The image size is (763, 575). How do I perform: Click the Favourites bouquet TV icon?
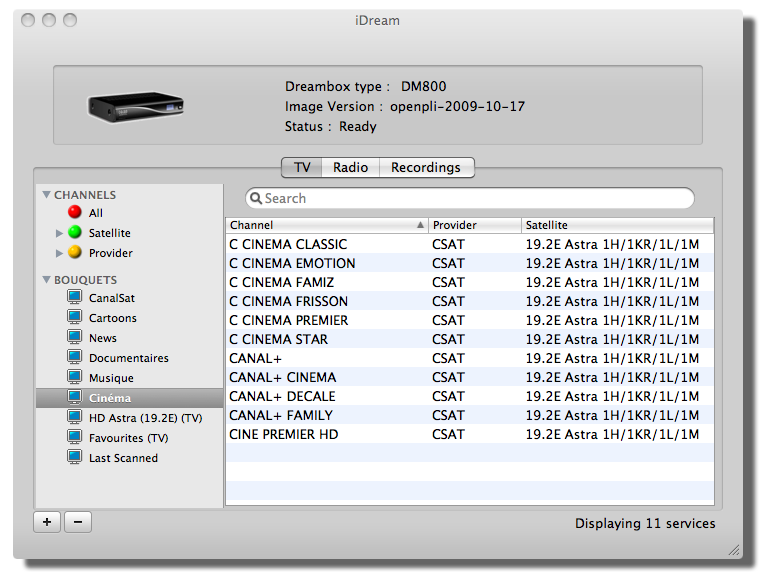(74, 437)
